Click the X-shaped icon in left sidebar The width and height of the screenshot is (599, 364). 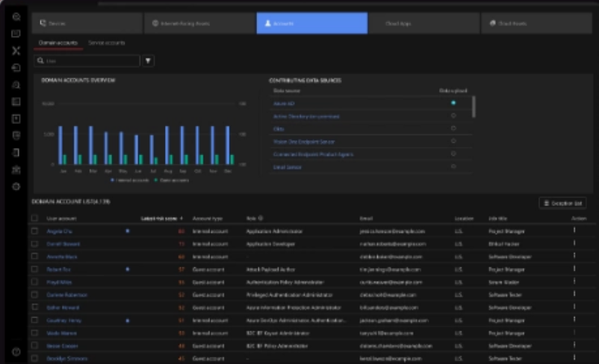pos(16,51)
